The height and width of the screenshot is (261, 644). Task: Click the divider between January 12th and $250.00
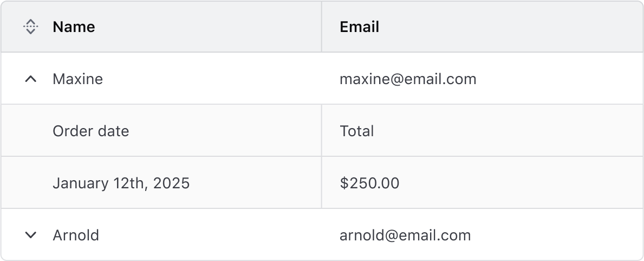click(322, 183)
